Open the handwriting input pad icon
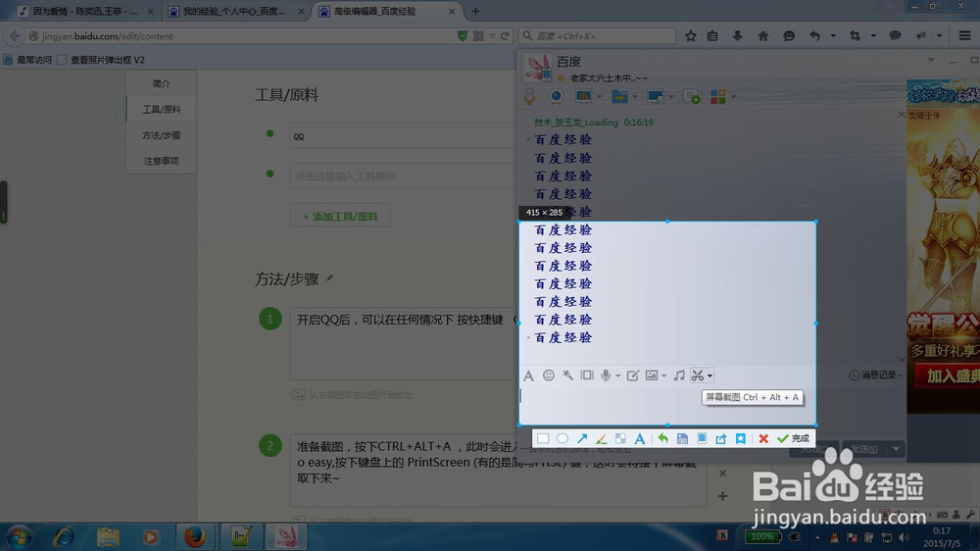 [632, 376]
